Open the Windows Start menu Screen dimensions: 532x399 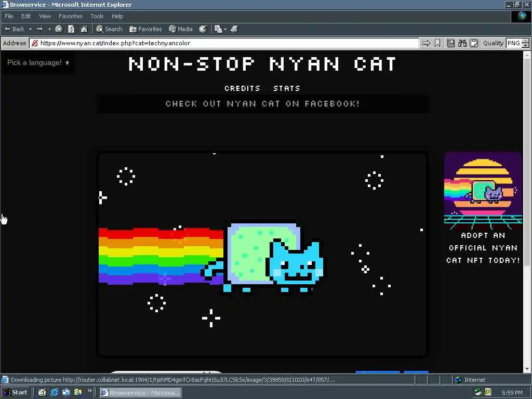pos(16,393)
